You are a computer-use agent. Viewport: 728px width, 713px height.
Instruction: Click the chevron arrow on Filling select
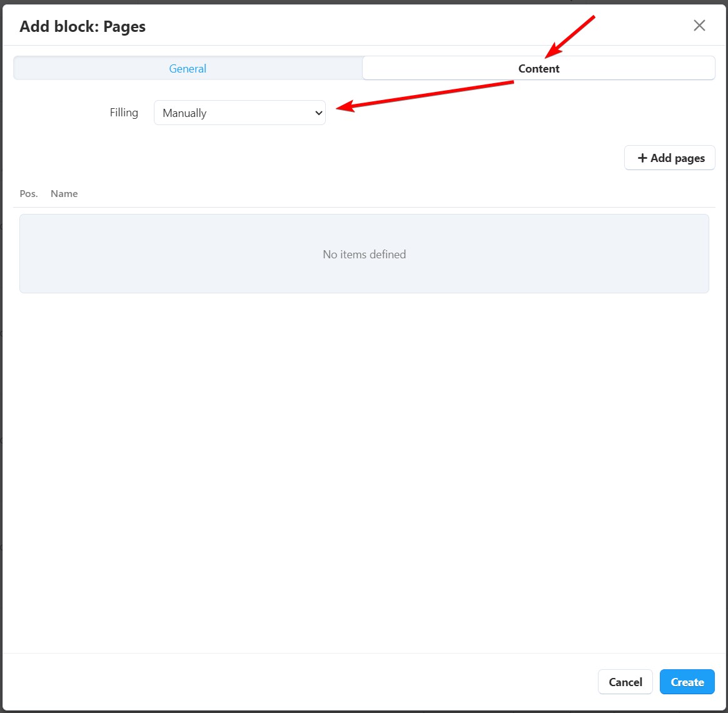[x=318, y=113]
